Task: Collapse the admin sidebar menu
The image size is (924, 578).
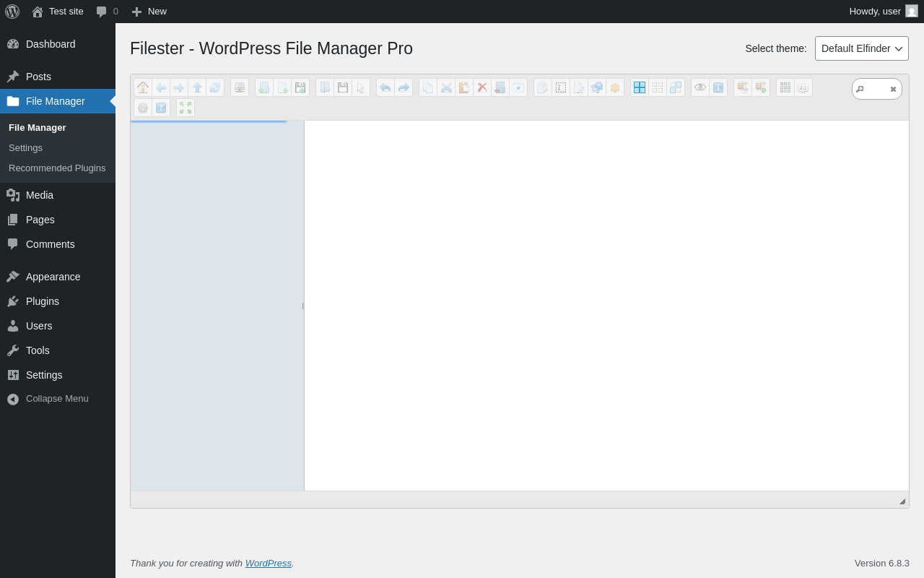Action: point(58,399)
